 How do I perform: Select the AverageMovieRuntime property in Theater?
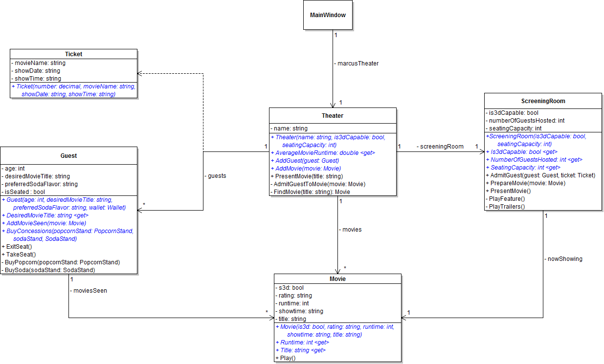pos(325,153)
